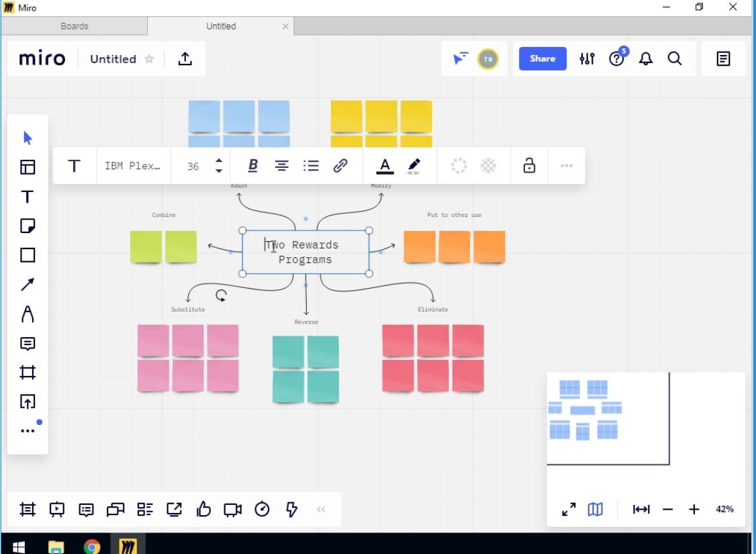Open the Templates tool in left toolbar
This screenshot has width=756, height=554.
click(x=28, y=167)
